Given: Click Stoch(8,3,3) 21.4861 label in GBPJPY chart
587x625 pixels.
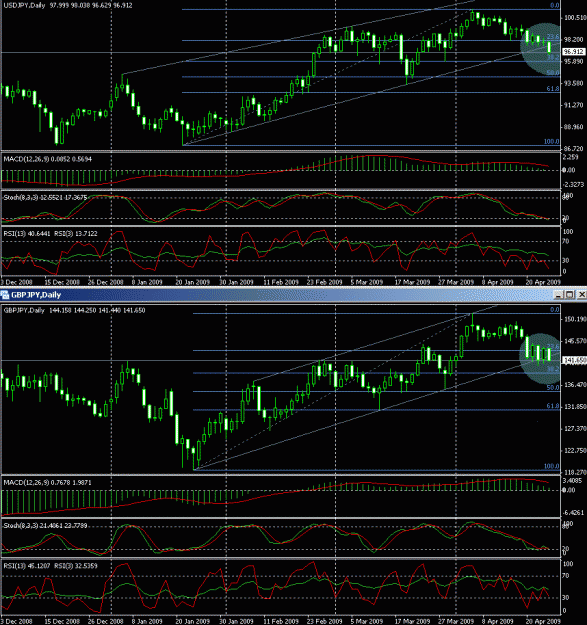Looking at the screenshot, I should click(x=45, y=526).
